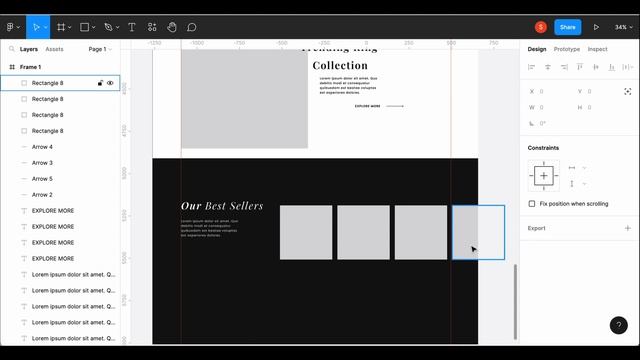Click the layers search icon
640x360 pixels.
(11, 49)
